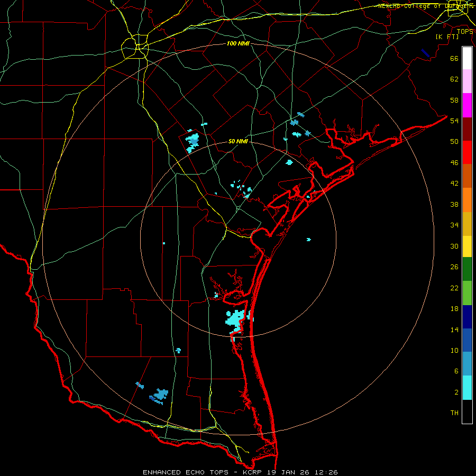The image size is (476, 476).
Task: Click the '22' legend value
Action: (x=454, y=288)
